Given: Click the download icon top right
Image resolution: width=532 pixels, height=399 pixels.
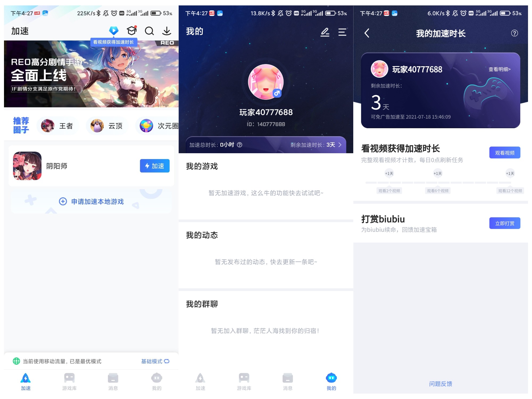Looking at the screenshot, I should pyautogui.click(x=167, y=31).
